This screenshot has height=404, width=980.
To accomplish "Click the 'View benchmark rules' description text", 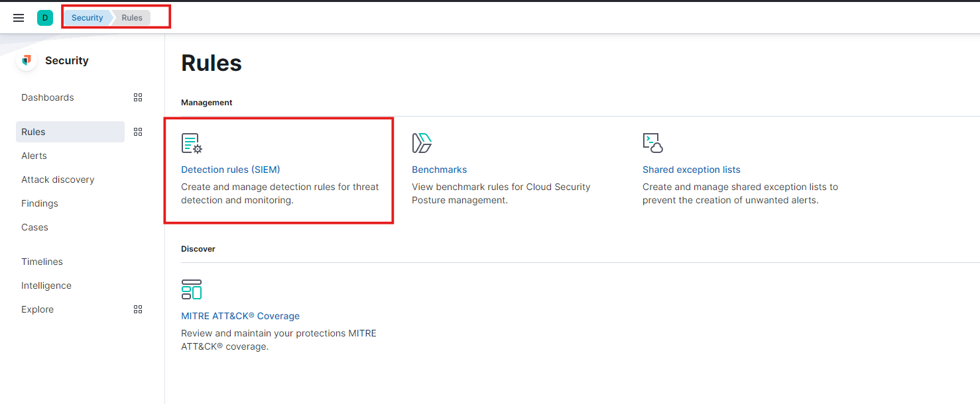I will pyautogui.click(x=501, y=193).
